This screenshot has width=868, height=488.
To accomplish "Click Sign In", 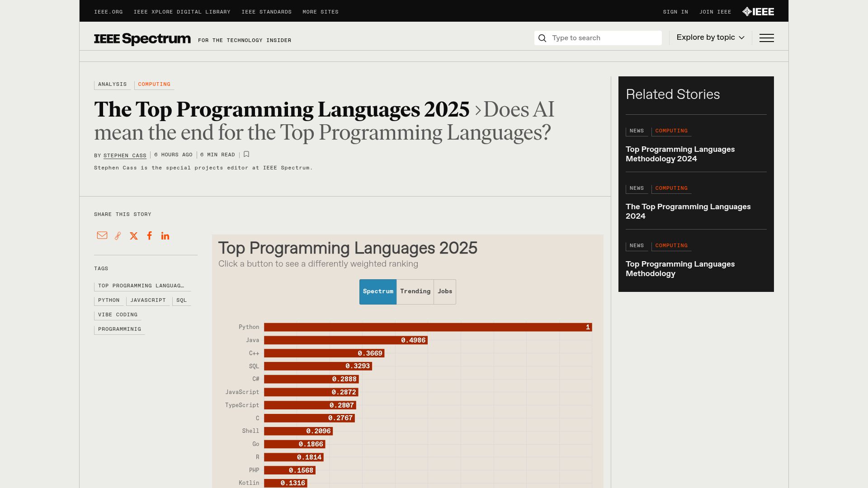I will click(x=675, y=12).
